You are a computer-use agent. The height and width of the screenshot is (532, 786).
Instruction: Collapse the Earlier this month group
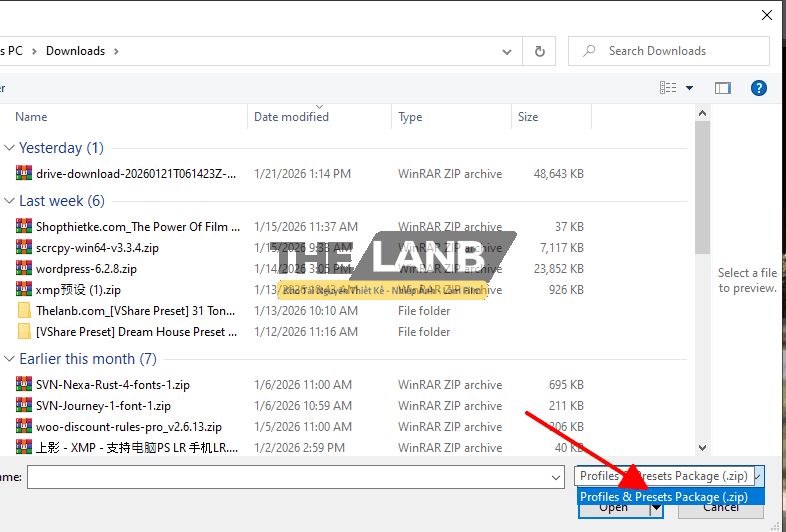[x=9, y=359]
